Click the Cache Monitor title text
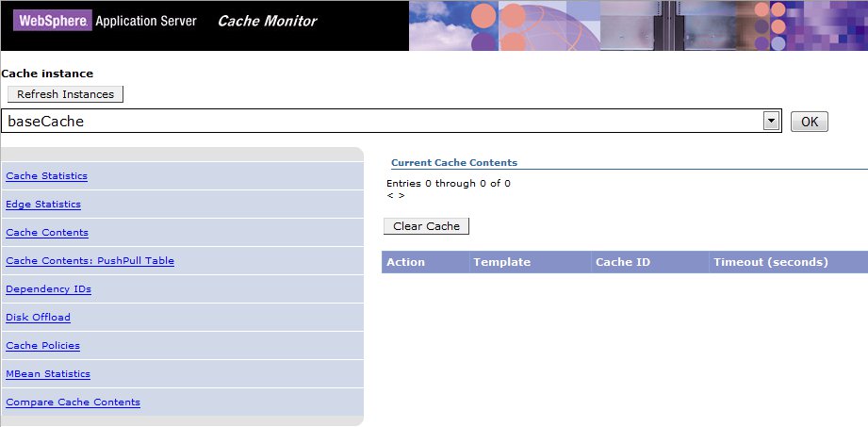 [x=268, y=21]
